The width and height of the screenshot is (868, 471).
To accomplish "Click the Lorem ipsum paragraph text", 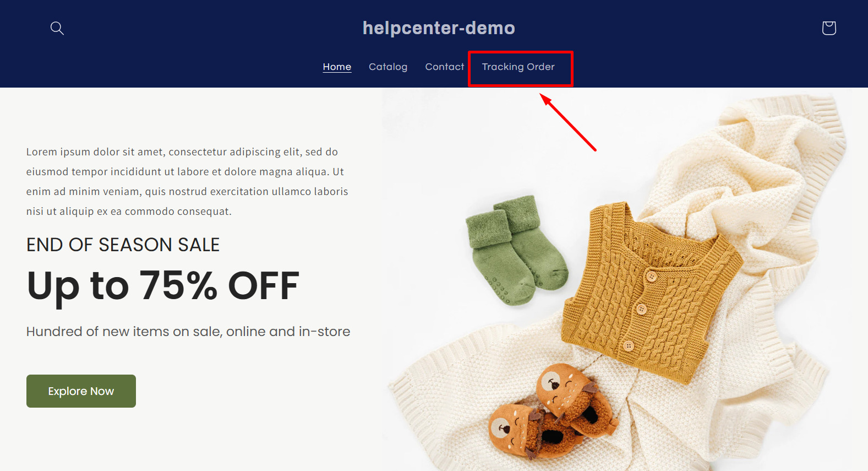I will point(187,181).
